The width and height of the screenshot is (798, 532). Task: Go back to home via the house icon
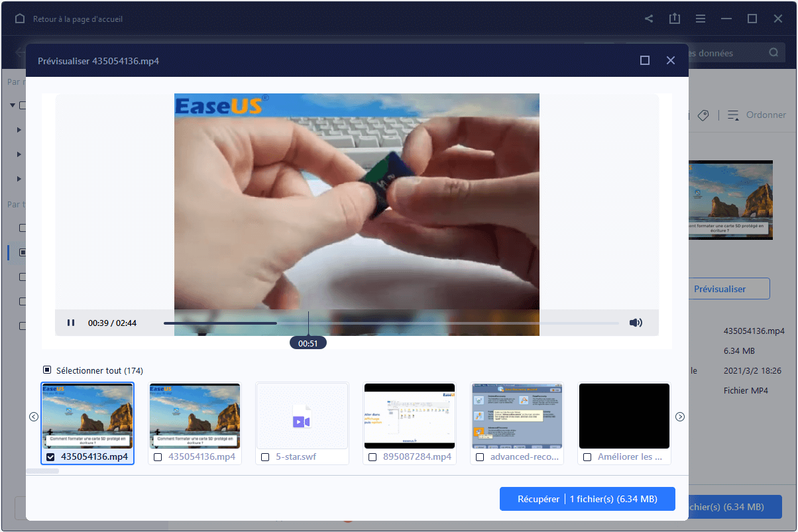tap(19, 19)
